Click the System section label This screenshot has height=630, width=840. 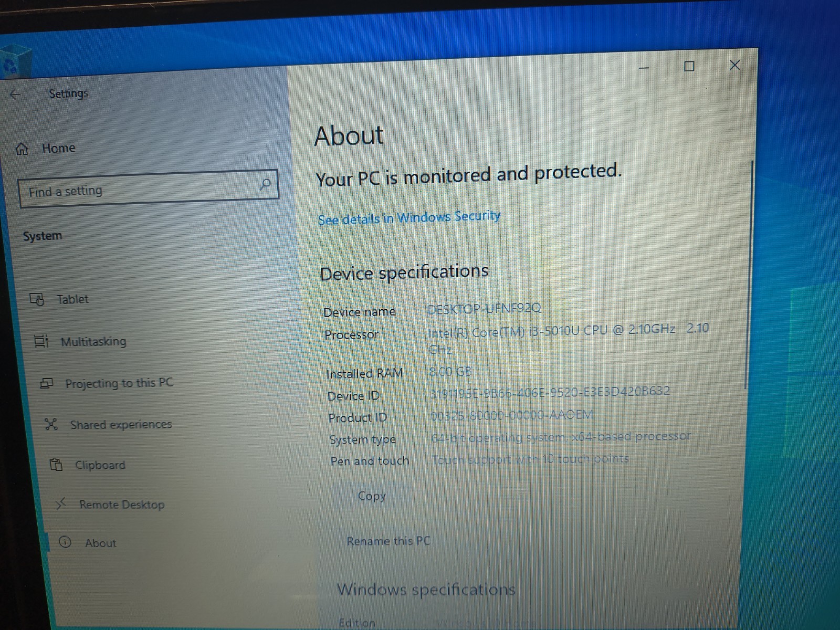click(x=43, y=236)
